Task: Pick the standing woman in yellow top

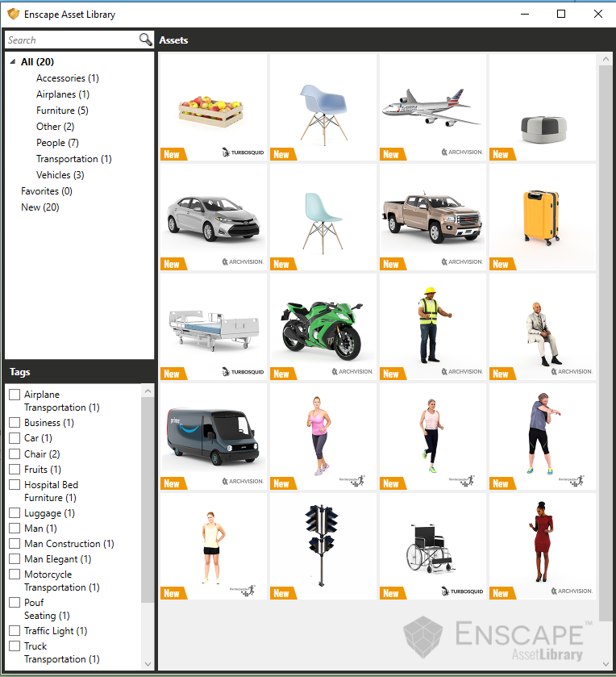Action: (x=213, y=545)
